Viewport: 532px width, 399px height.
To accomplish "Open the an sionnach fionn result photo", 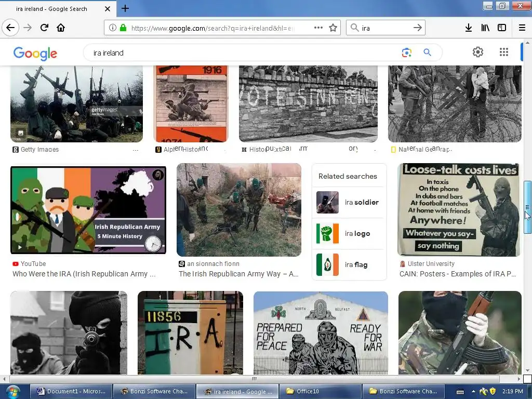I will click(x=239, y=210).
